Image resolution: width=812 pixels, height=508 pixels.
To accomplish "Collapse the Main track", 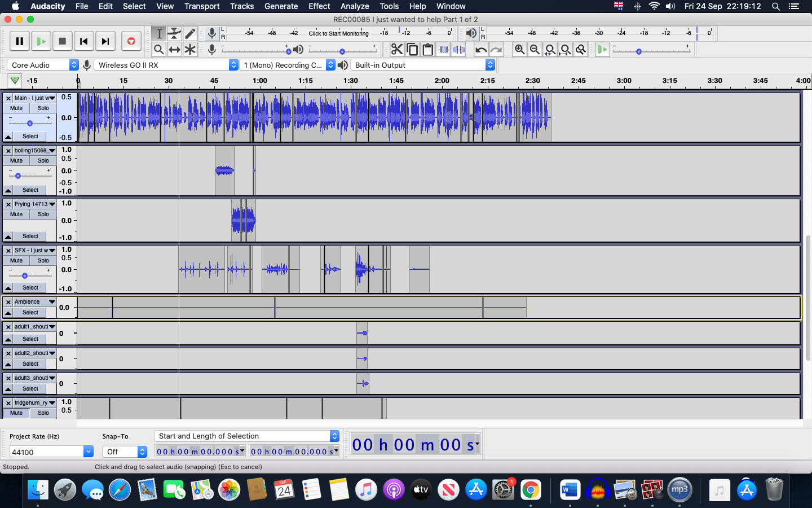I will tap(8, 137).
